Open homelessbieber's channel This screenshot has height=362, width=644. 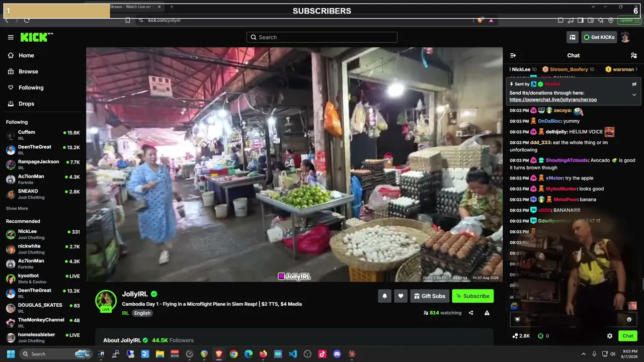point(43,337)
